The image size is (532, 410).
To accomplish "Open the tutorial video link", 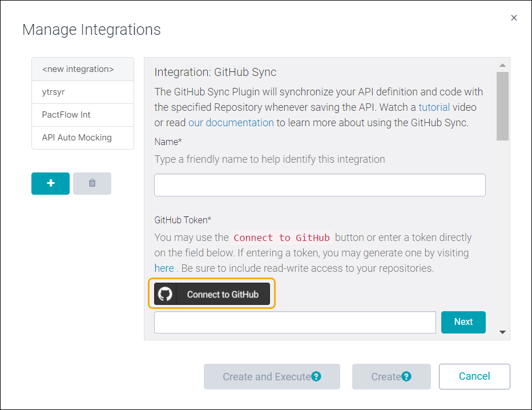I will pos(434,107).
